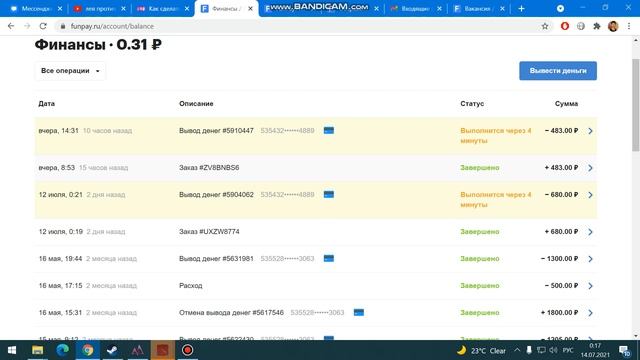Screen dimensions: 640x360
Task: Switch to the YouTube browser tab
Action: point(99,9)
